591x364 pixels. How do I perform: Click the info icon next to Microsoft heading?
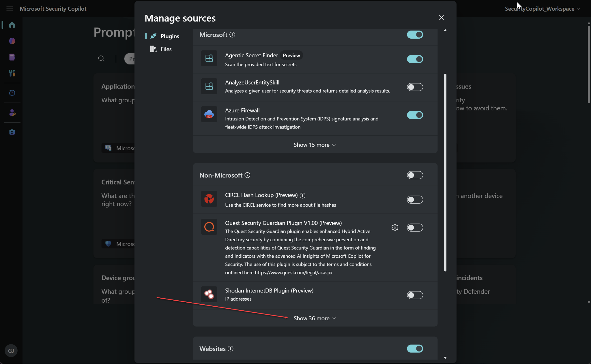232,35
